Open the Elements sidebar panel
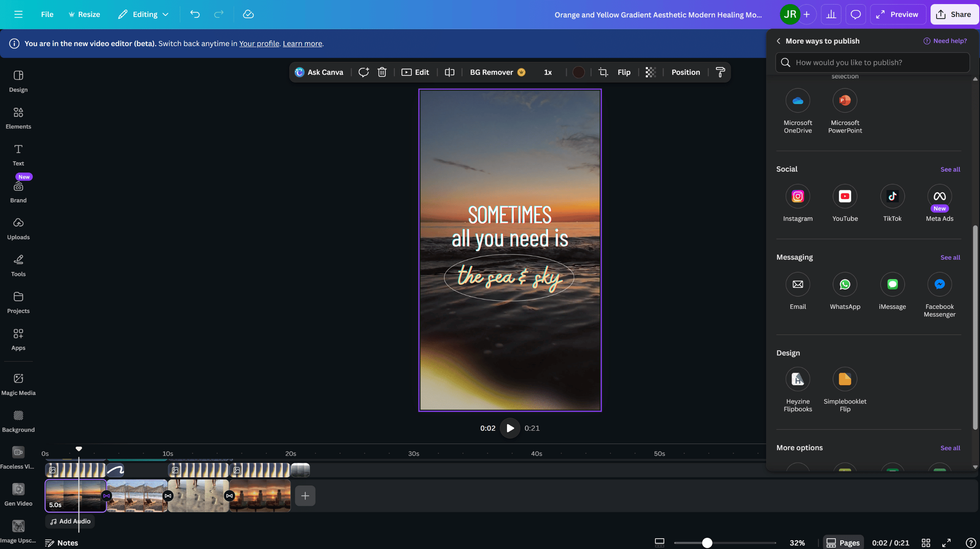Image resolution: width=980 pixels, height=549 pixels. click(x=18, y=117)
